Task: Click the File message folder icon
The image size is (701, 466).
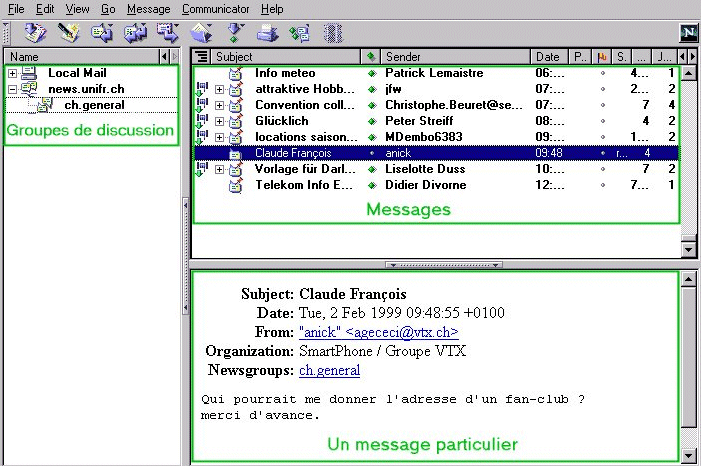Action: coord(201,33)
